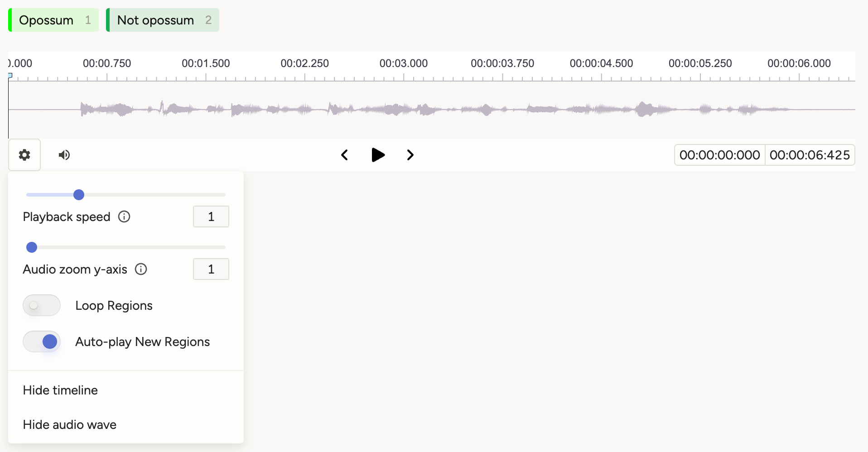Click the Audio zoom y-axis value box
This screenshot has width=868, height=452.
(x=211, y=269)
